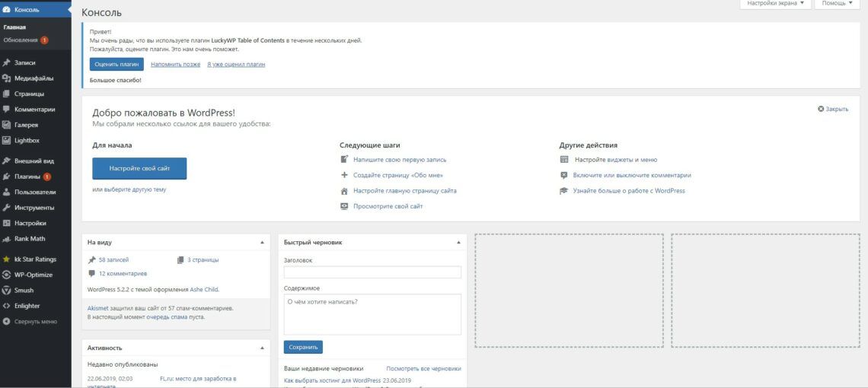Click Узнайте больше о работе с WordPress

click(630, 191)
